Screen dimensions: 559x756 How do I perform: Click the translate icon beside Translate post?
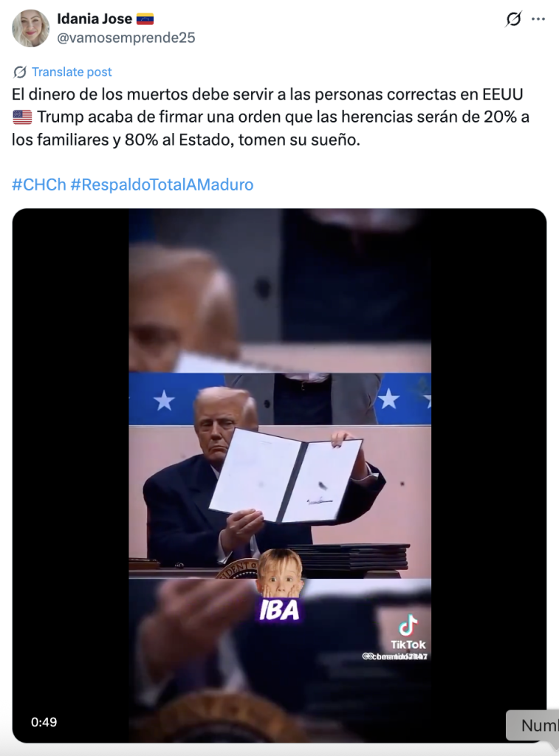click(x=20, y=72)
